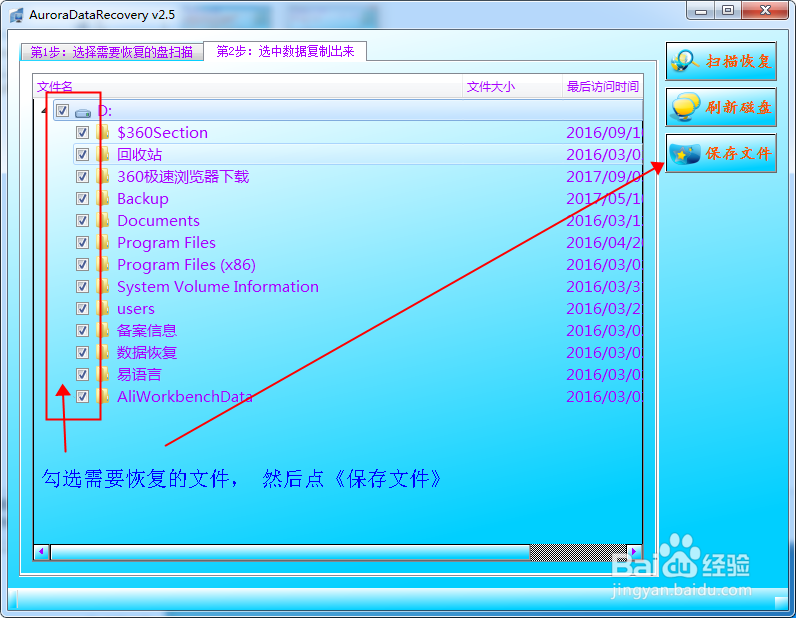Click the Documents folder icon
The image size is (796, 618).
click(x=103, y=220)
